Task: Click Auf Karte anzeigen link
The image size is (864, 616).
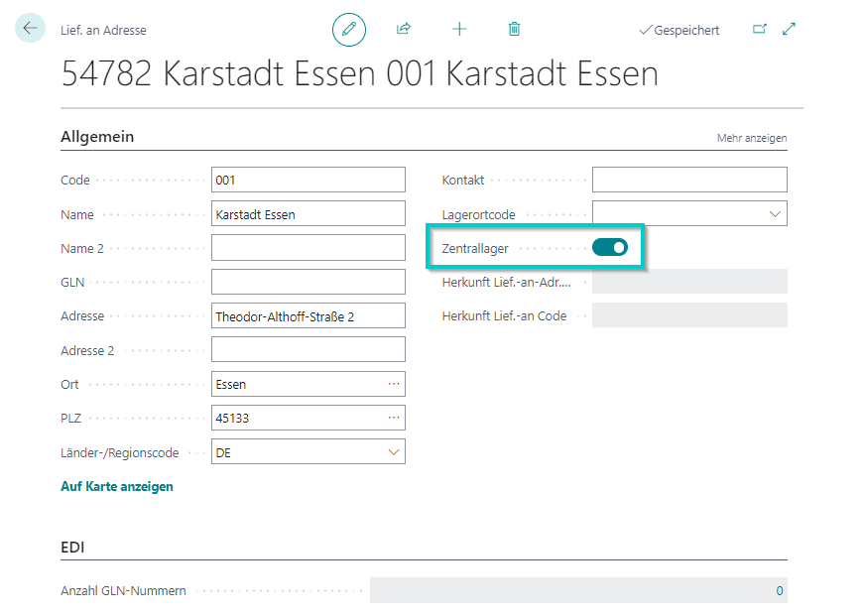Action: (x=117, y=486)
